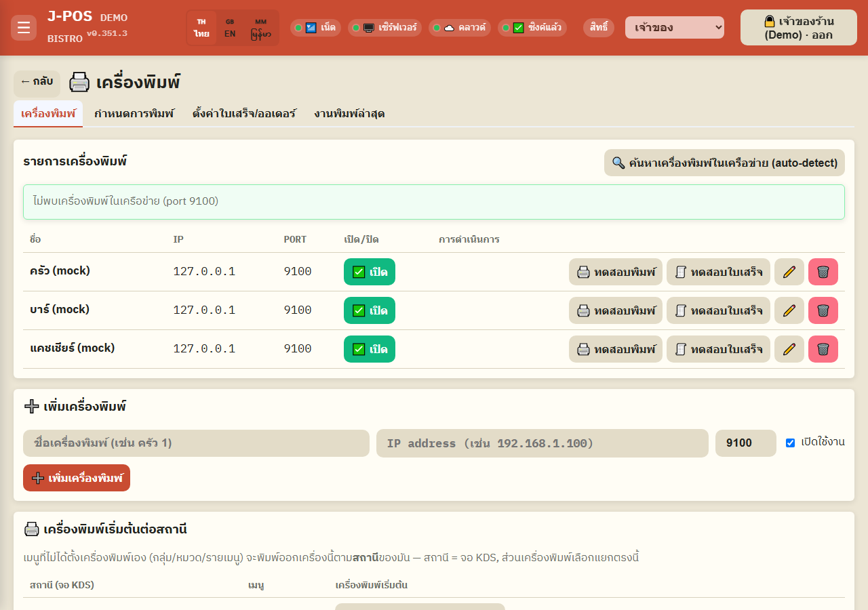Click the คลาวด์ cloud status indicator
The width and height of the screenshot is (868, 610).
[460, 28]
